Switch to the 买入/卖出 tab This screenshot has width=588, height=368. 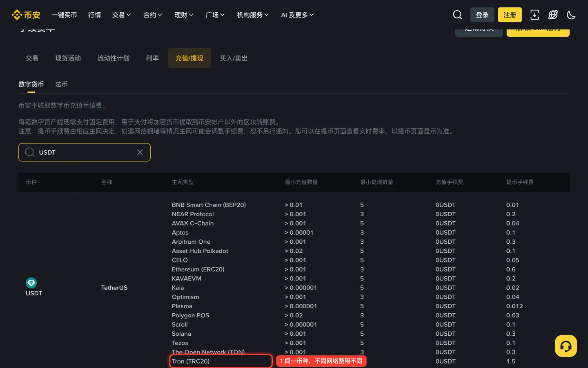[234, 58]
